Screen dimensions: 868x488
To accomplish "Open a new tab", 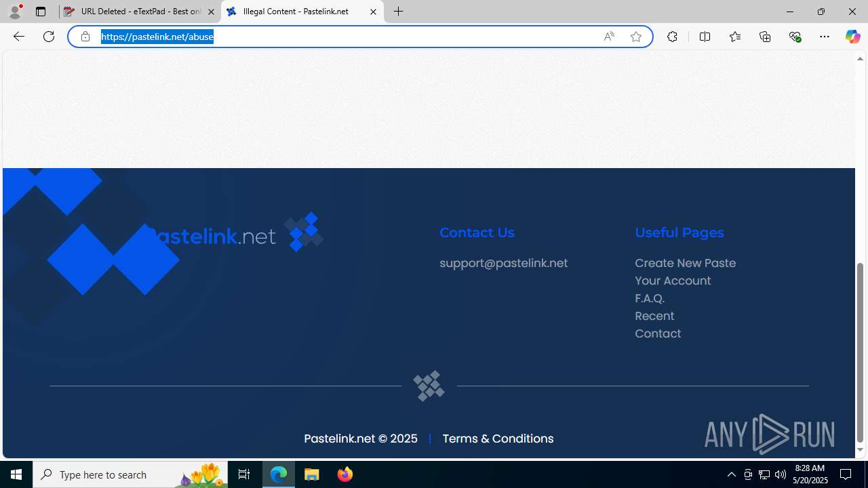I will [x=398, y=12].
